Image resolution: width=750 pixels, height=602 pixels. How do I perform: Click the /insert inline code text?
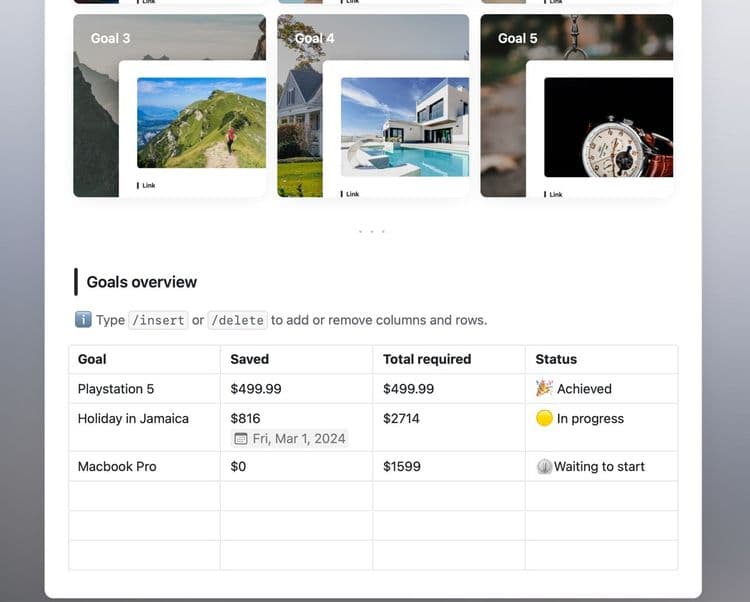pyautogui.click(x=158, y=320)
